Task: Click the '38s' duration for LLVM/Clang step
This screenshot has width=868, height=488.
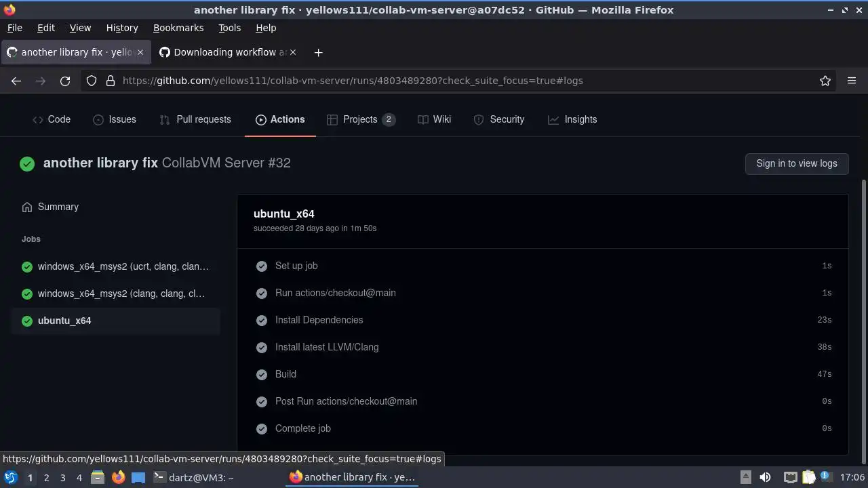Action: (x=825, y=347)
